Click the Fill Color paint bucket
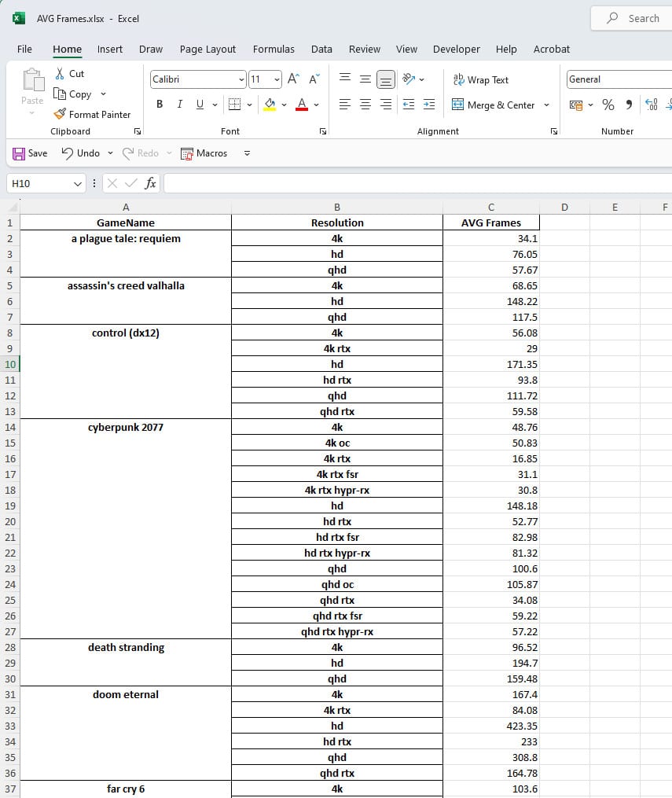This screenshot has width=672, height=798. (270, 105)
